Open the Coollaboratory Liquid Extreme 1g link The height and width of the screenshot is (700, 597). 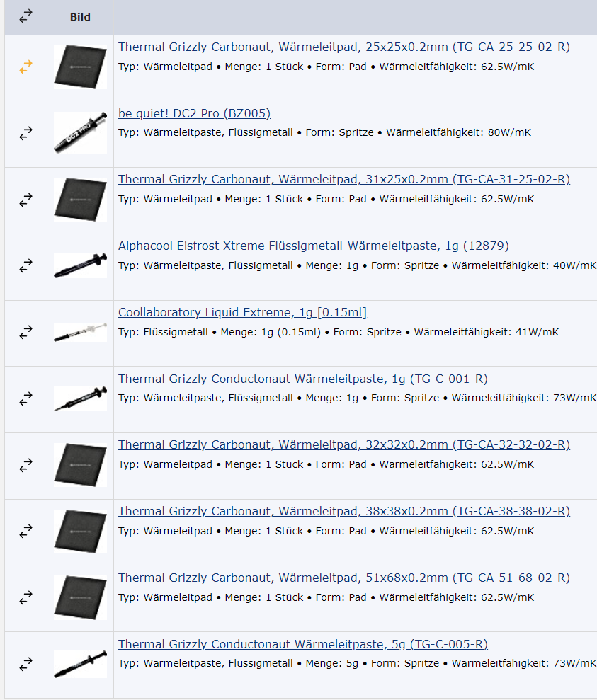[242, 313]
